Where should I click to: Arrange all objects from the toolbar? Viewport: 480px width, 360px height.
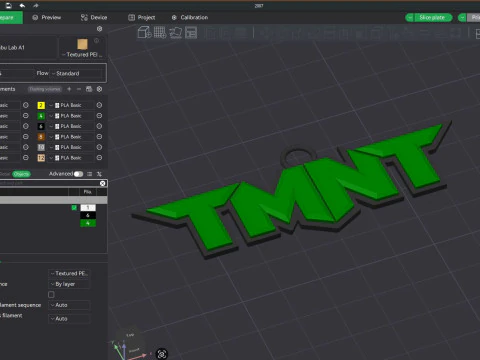coord(191,33)
